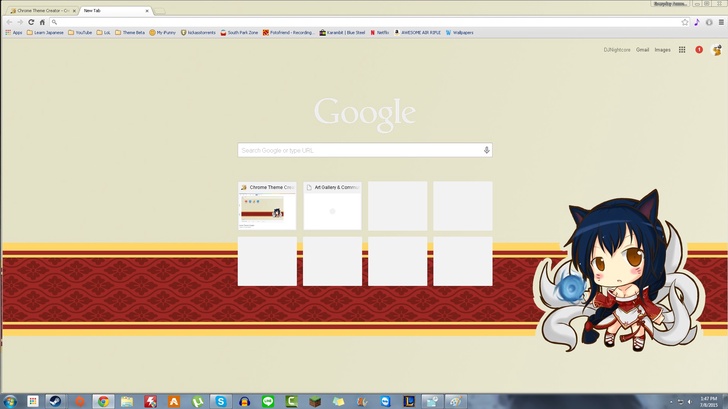Go forward with the forward arrow
Viewport: 728px width, 409px height.
pyautogui.click(x=20, y=22)
